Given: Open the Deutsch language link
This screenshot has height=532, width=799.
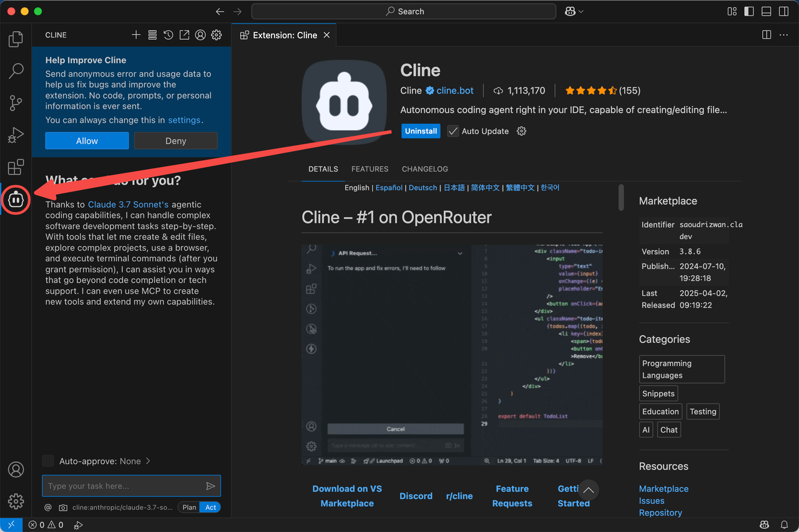Looking at the screenshot, I should pyautogui.click(x=423, y=188).
